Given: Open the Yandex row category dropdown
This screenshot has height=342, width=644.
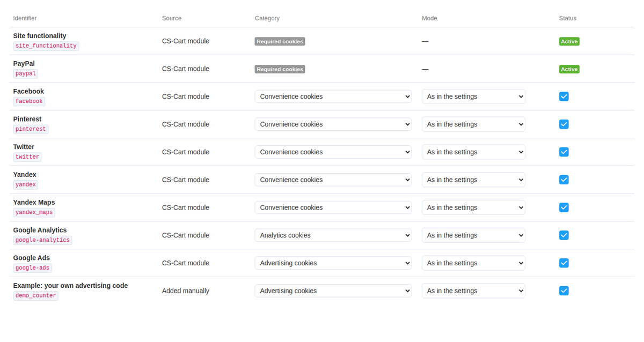Looking at the screenshot, I should point(333,180).
